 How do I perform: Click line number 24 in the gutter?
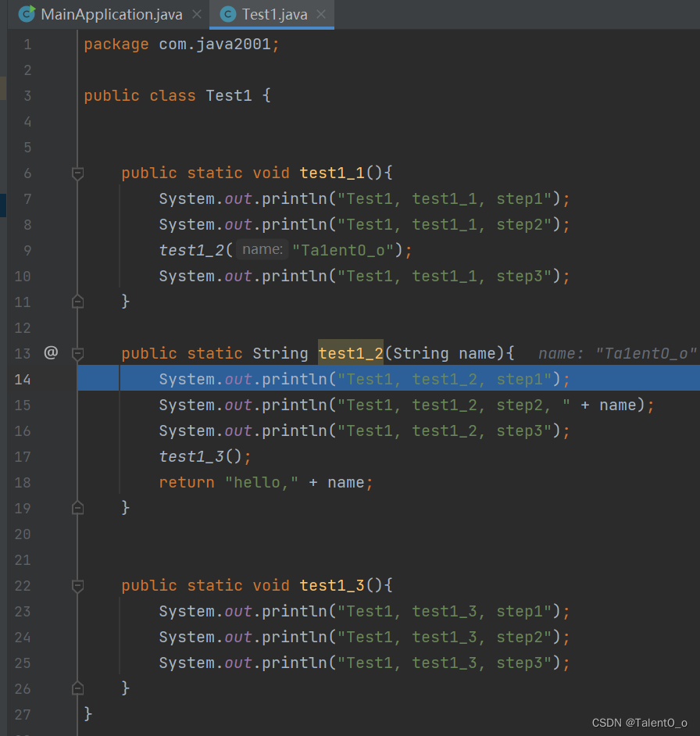click(23, 638)
